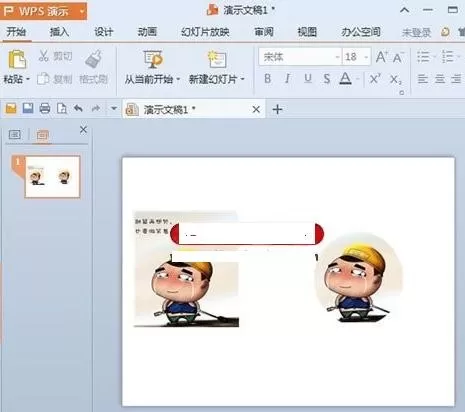Select the rectangular cartoon picture on slide
465x412 pixels.
(x=186, y=269)
